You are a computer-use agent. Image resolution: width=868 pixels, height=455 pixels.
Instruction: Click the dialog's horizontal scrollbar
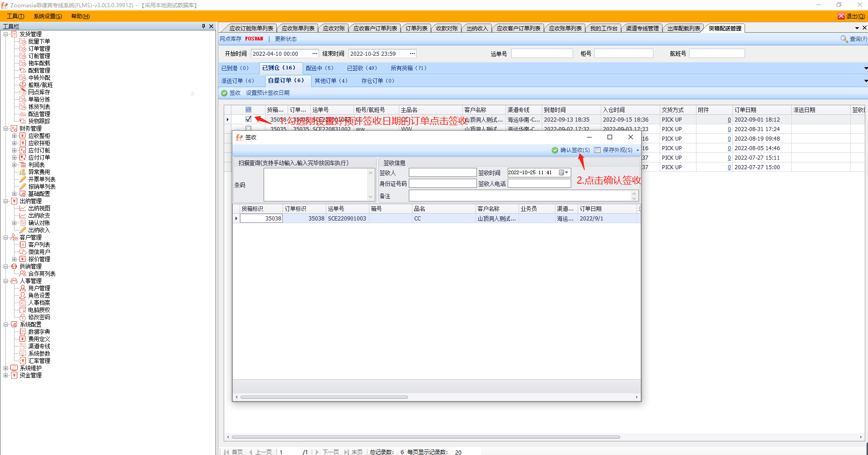324,397
